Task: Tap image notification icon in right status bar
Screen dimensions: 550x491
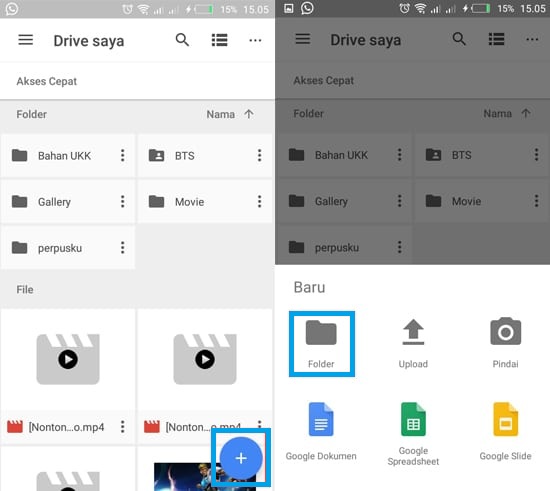Action: click(x=288, y=8)
